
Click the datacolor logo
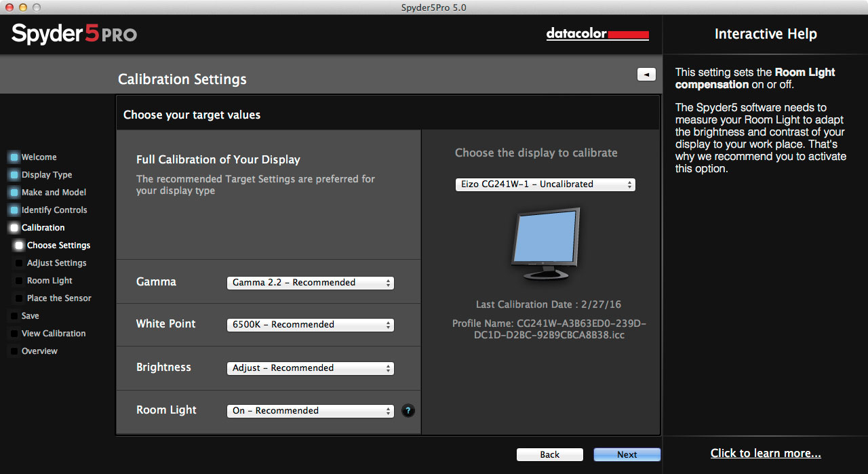[597, 34]
